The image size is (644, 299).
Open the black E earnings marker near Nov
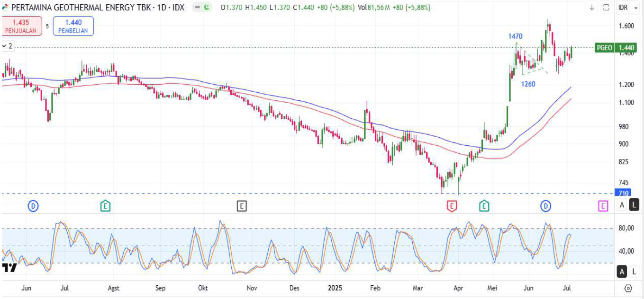pyautogui.click(x=242, y=206)
